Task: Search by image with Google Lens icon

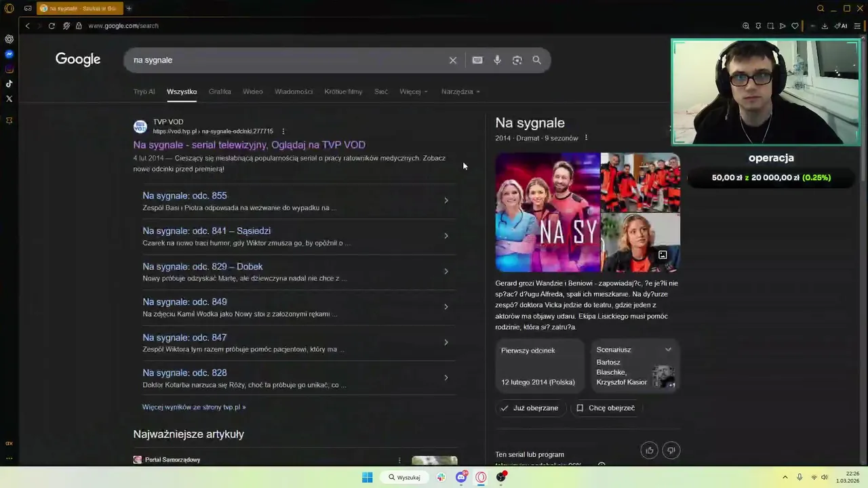Action: 517,60
